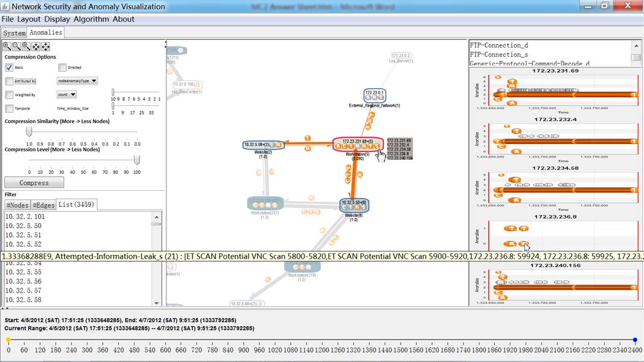Enable the Directed checkbox
Screen dimensions: 644x362
62,68
